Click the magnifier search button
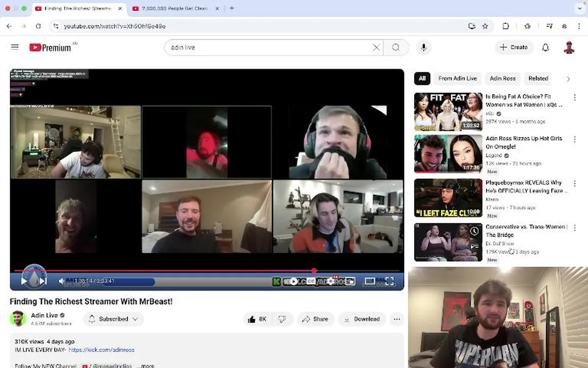The image size is (588, 368). pos(396,48)
